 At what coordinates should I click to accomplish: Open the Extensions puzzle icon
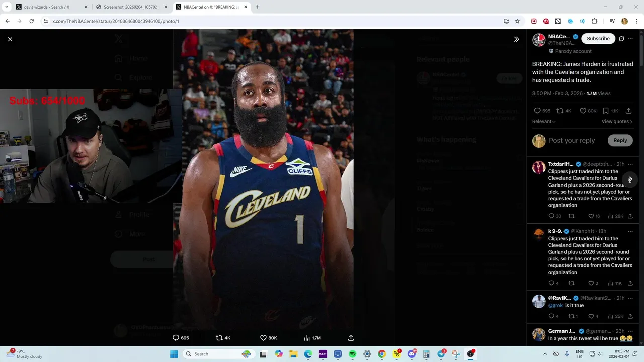tap(594, 21)
